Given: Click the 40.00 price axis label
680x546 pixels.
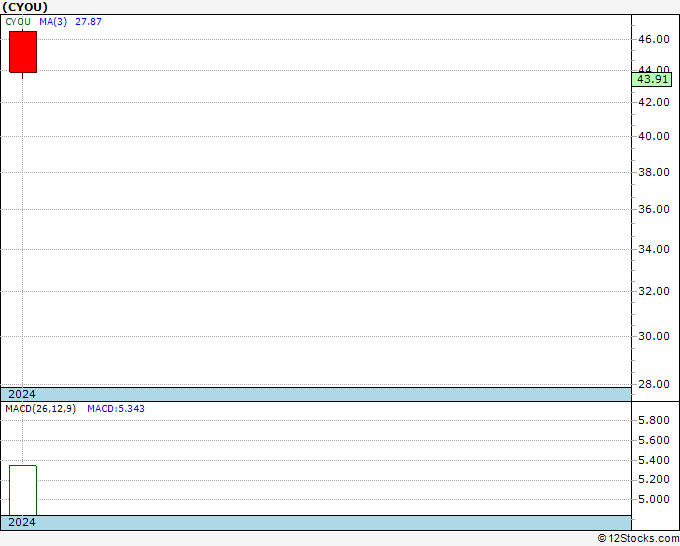Looking at the screenshot, I should coord(654,136).
